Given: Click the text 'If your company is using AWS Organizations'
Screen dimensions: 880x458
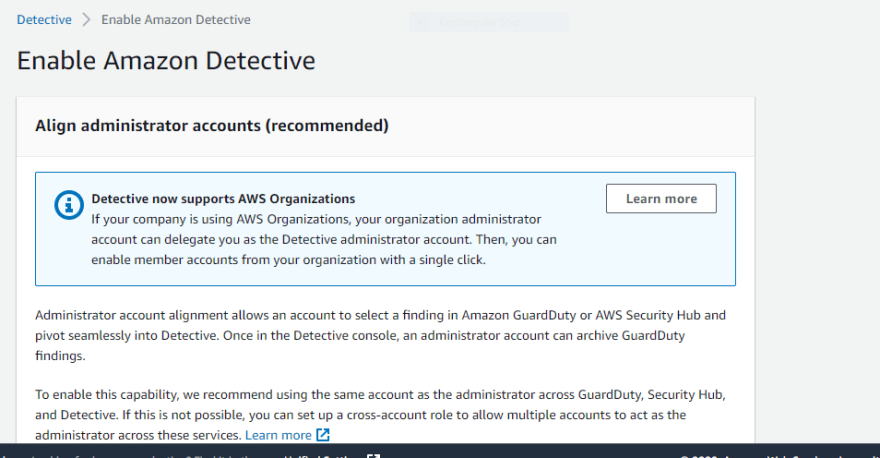Looking at the screenshot, I should [221, 219].
